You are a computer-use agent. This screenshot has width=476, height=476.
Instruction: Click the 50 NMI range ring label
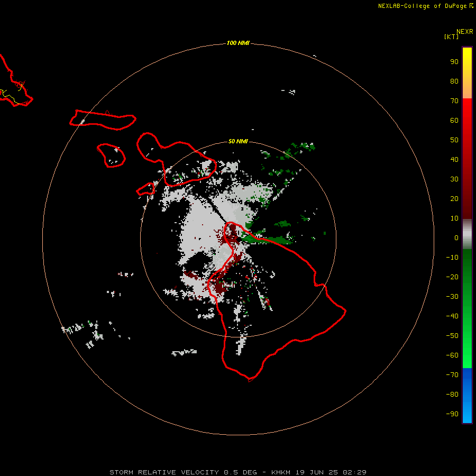[238, 141]
